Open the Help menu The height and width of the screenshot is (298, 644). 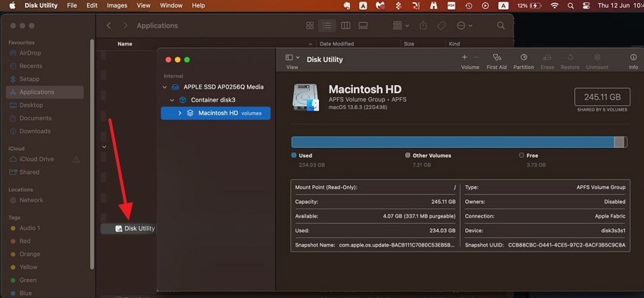click(199, 6)
